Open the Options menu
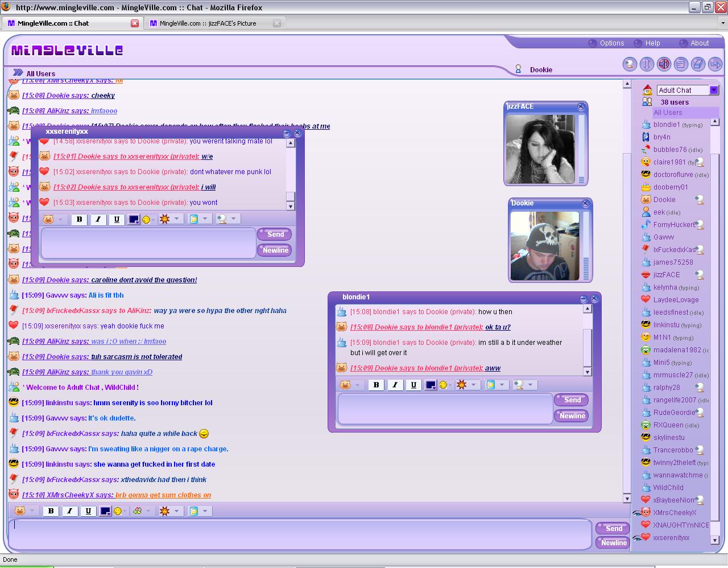Image resolution: width=728 pixels, height=568 pixels. coord(606,43)
